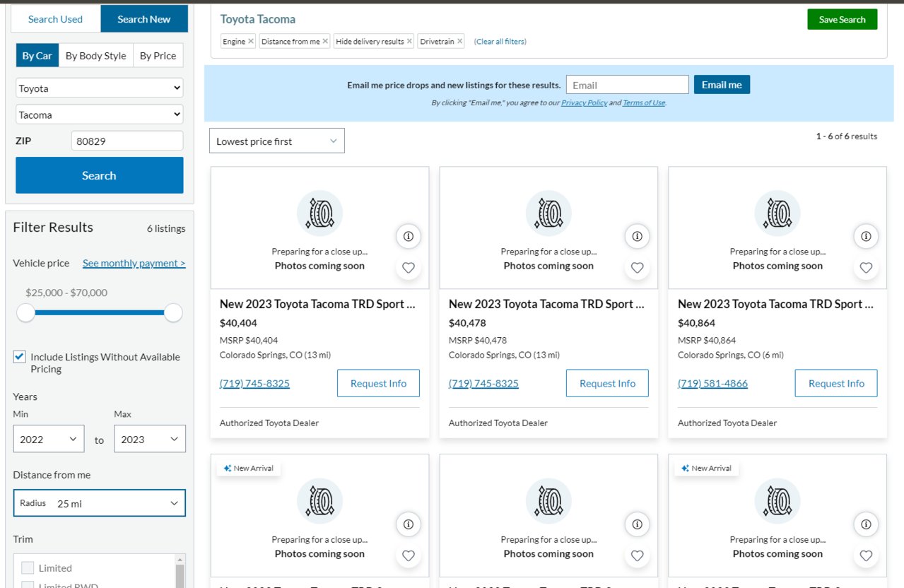This screenshot has width=904, height=588.
Task: Open the Lowest price first sort dropdown
Action: (x=277, y=141)
